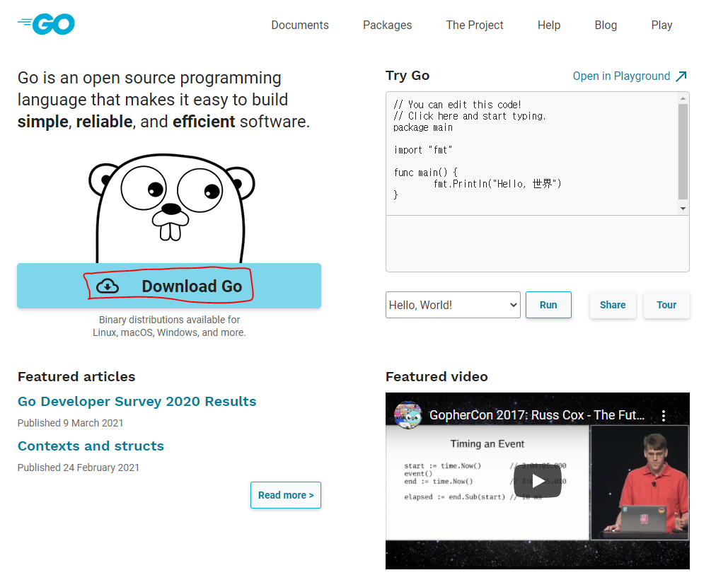Open the Help menu item
The image size is (728, 575).
[549, 25]
